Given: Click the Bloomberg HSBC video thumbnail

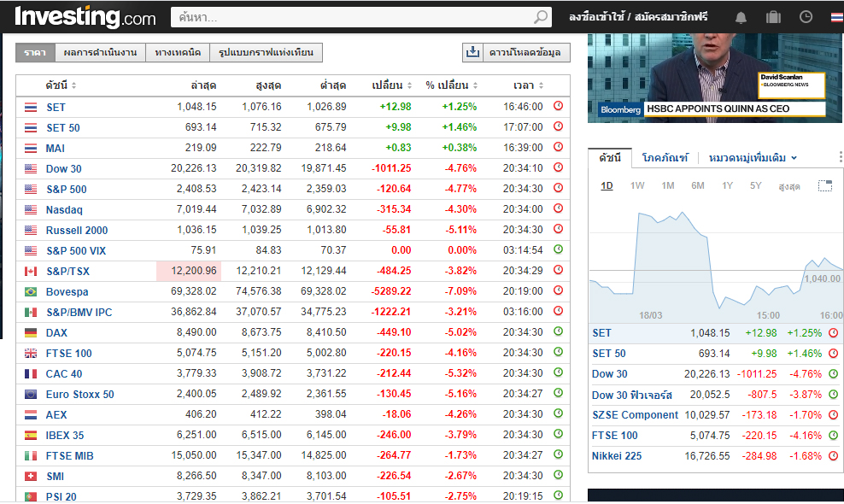Looking at the screenshot, I should tap(715, 78).
